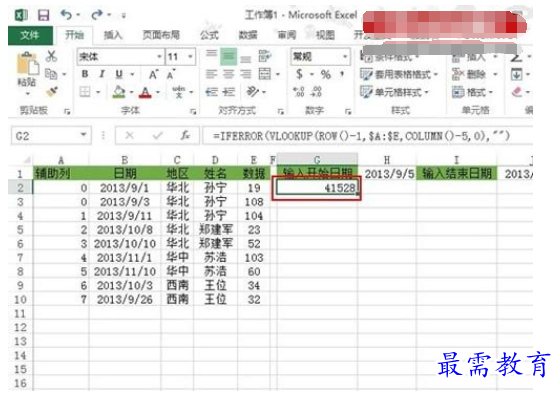Viewport: 559px width, 396px height.
Task: Set middle vertical alignment
Action: 228,56
